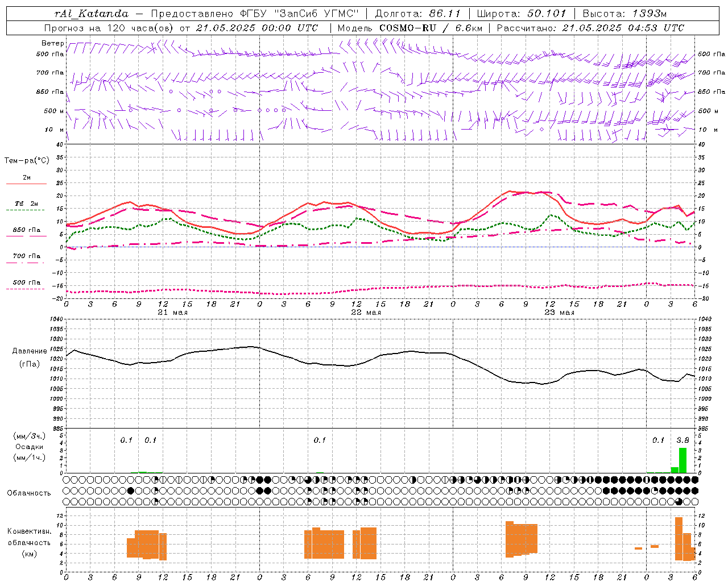Click the tallest green precipitation bar
728x582 pixels.
coord(682,460)
